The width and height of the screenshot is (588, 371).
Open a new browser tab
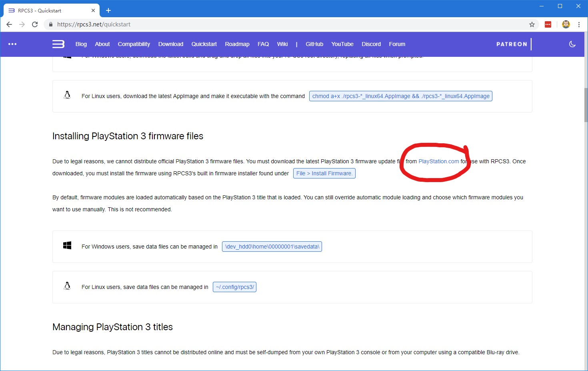108,10
